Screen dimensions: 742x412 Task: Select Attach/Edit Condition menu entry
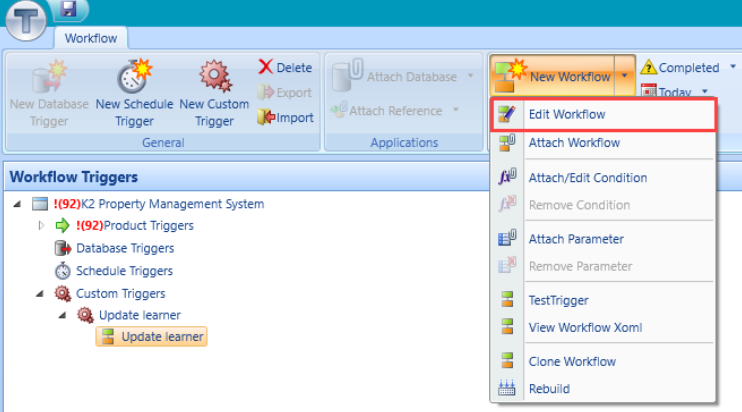tap(587, 178)
